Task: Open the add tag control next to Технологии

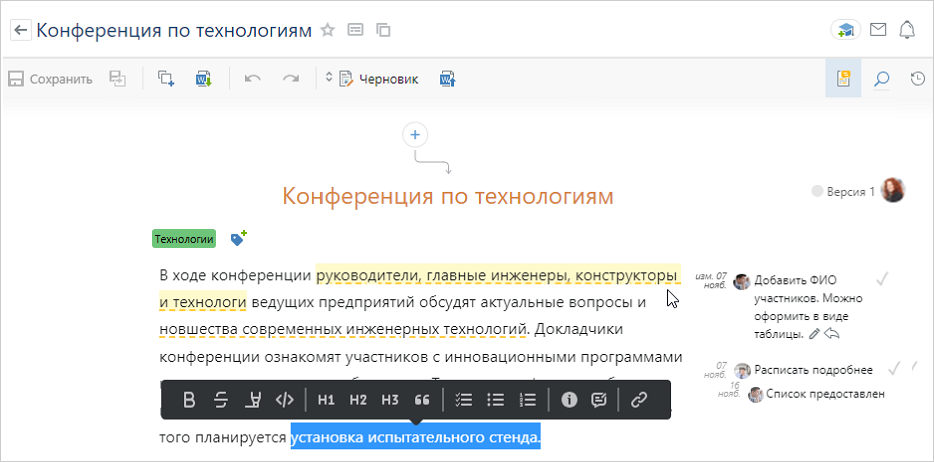Action: [x=238, y=239]
